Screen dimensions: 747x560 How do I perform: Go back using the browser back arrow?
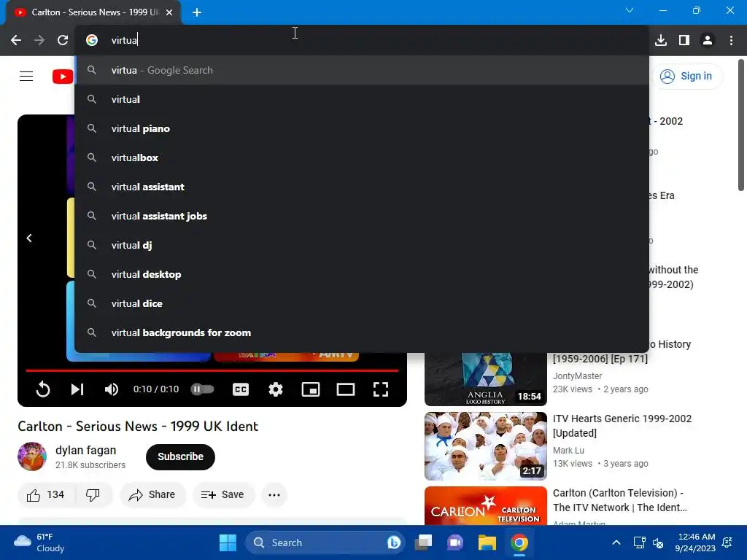coord(16,40)
